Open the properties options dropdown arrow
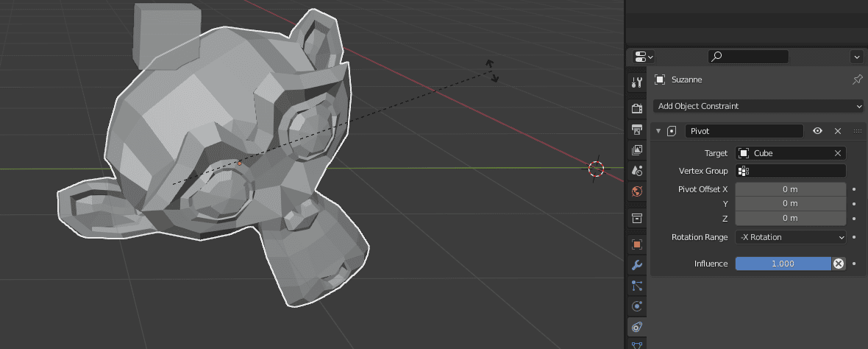The width and height of the screenshot is (868, 349). point(857,57)
